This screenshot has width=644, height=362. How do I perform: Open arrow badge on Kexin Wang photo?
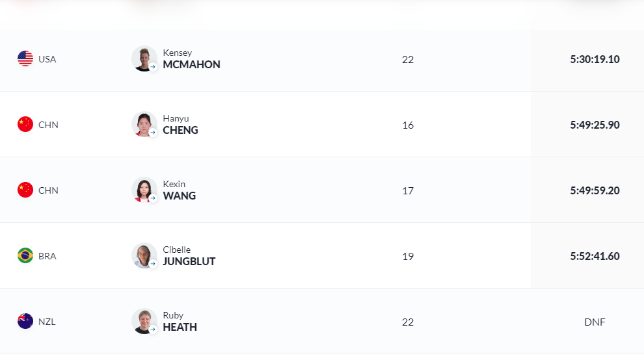coord(153,198)
